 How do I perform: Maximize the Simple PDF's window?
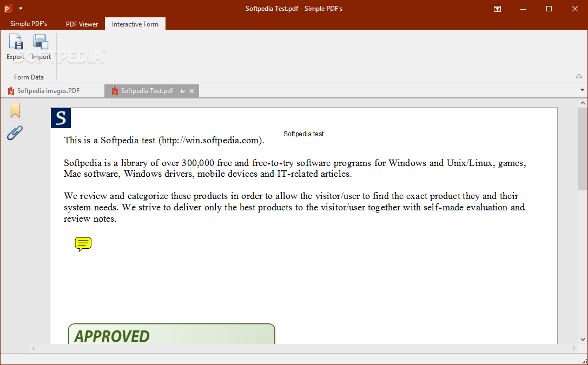(x=549, y=9)
